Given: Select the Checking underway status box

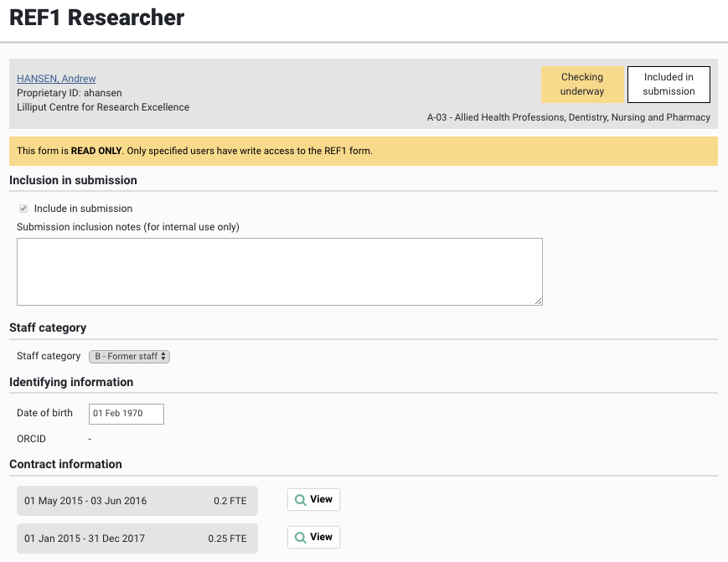Looking at the screenshot, I should tap(582, 85).
